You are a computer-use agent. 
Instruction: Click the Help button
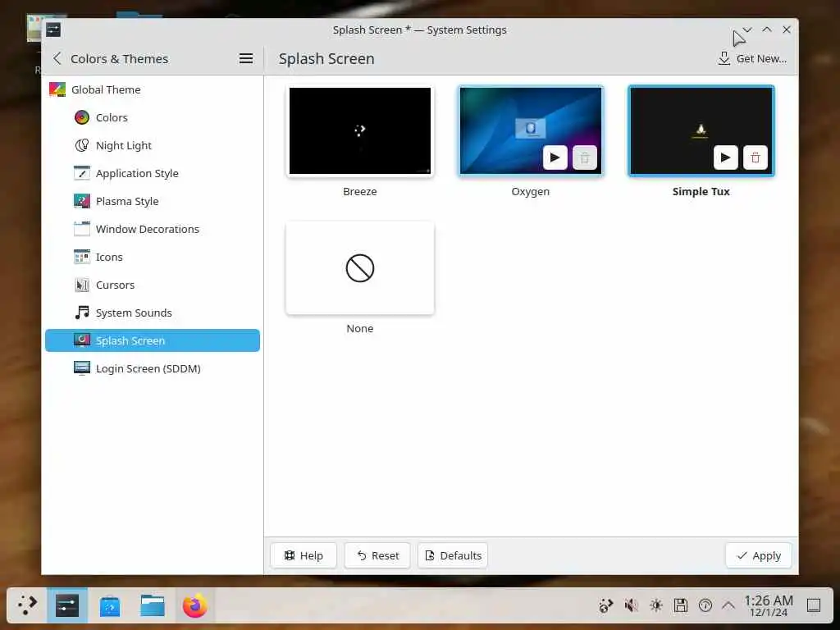[x=304, y=555]
